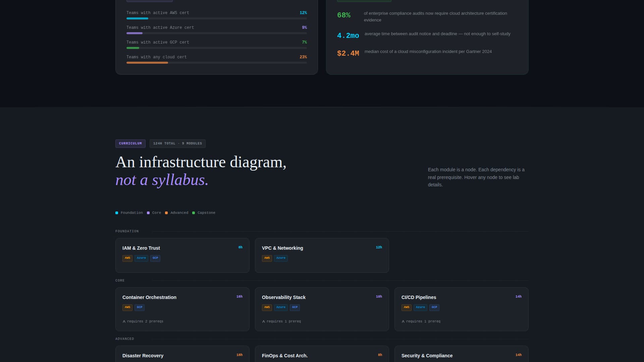Click the FOUNDATION section label
This screenshot has height=362, width=644.
coord(127,231)
